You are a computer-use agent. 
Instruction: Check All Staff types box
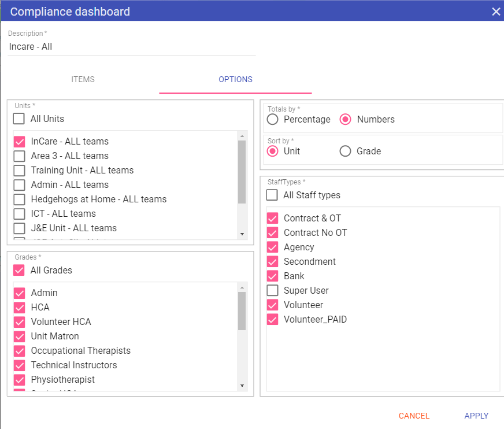(272, 195)
